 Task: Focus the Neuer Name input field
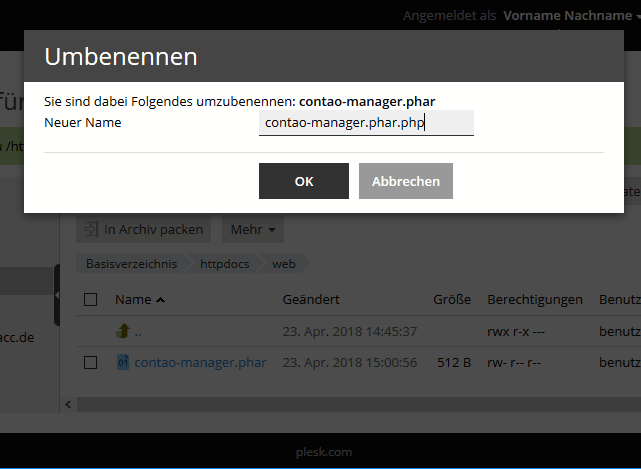(x=366, y=123)
